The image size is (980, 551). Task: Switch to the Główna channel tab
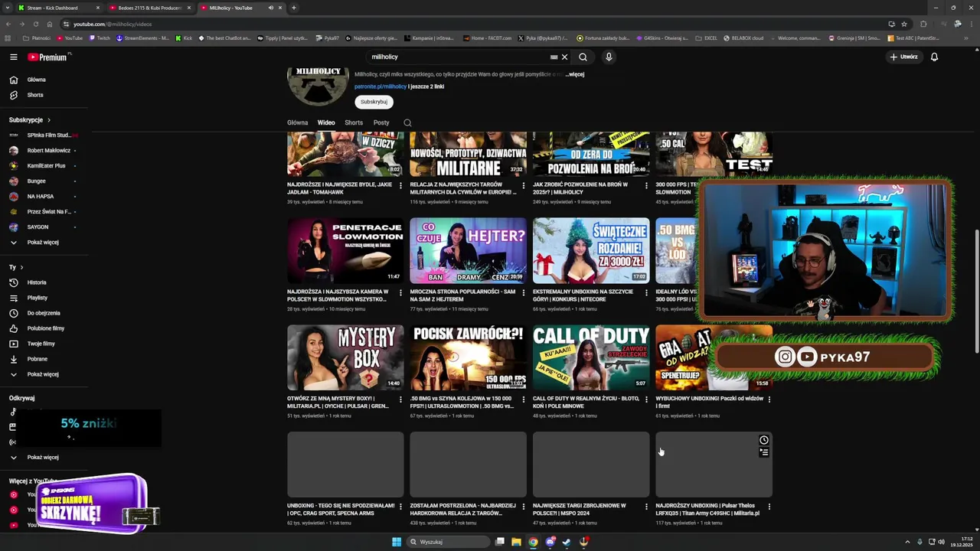pos(297,122)
